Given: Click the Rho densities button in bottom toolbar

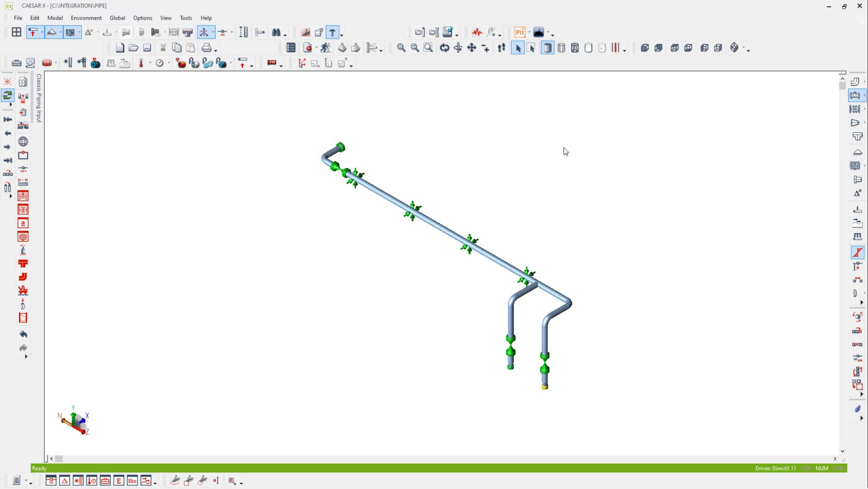Looking at the screenshot, I should click(132, 481).
